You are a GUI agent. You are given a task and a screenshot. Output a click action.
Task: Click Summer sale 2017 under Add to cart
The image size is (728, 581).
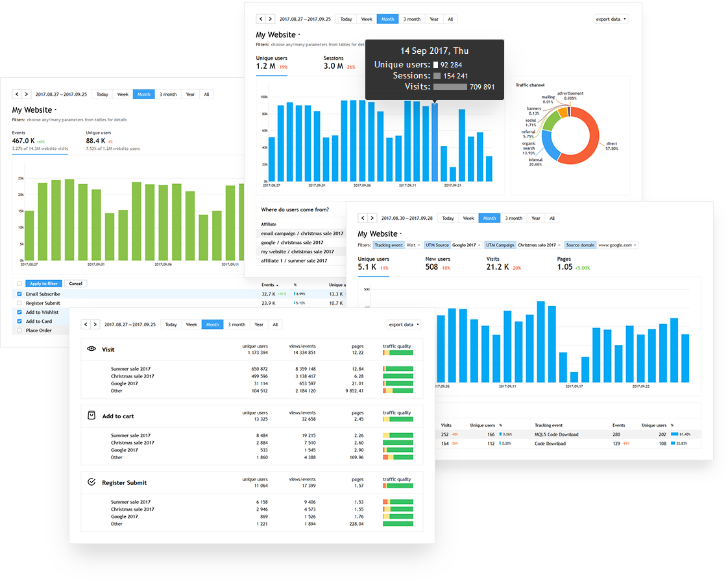coord(130,435)
